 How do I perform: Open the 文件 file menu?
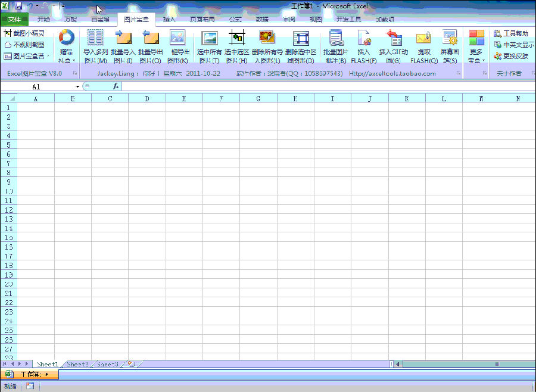[x=14, y=19]
